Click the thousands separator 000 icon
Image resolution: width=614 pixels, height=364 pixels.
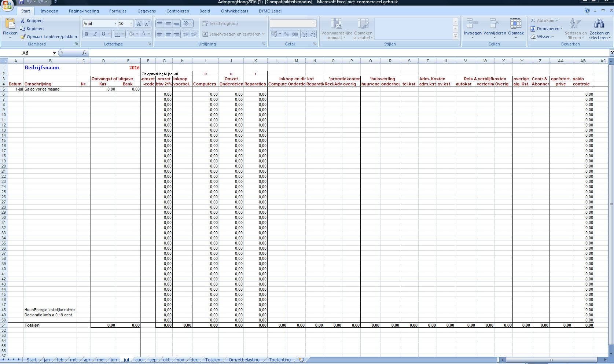pyautogui.click(x=295, y=34)
